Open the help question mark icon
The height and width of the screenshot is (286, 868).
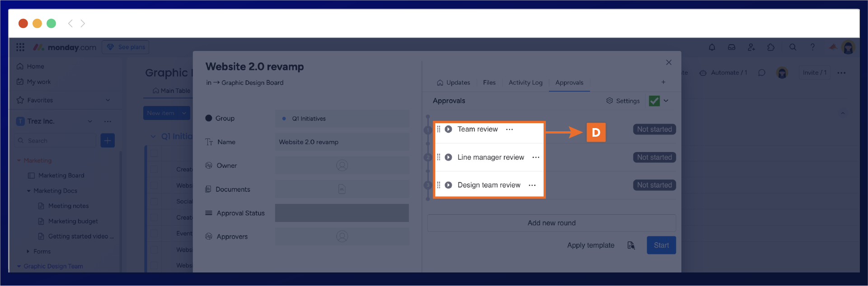point(812,47)
